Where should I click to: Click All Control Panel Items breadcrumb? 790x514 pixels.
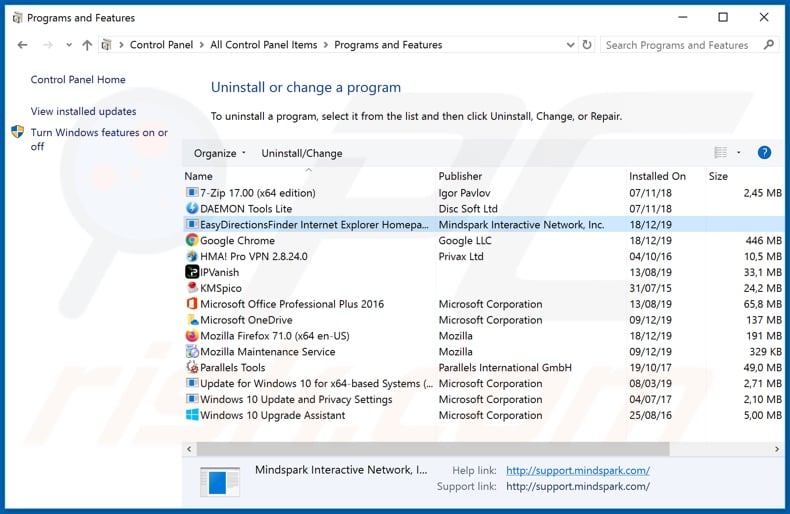[x=264, y=45]
